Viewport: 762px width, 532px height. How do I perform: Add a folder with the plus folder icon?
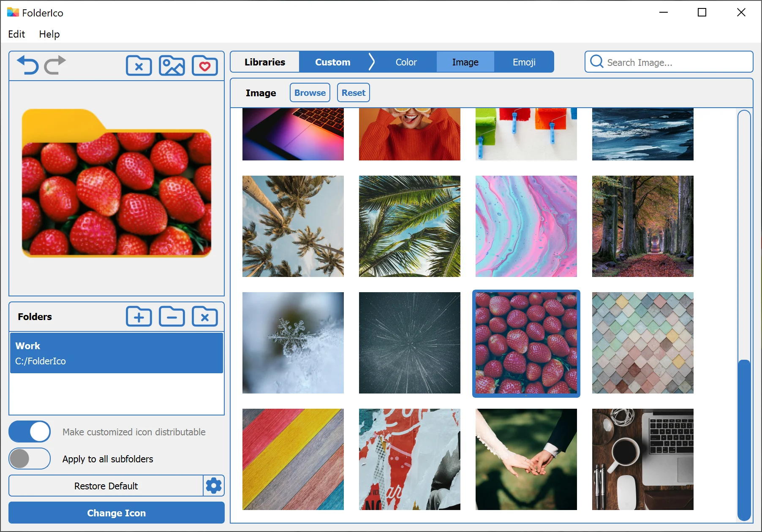click(139, 317)
